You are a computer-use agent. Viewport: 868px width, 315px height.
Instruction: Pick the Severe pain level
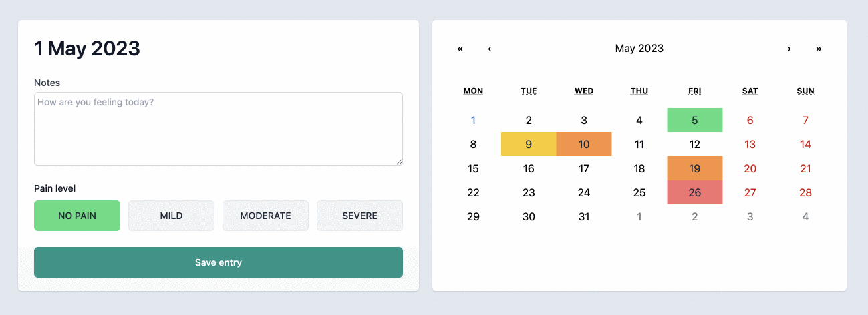(359, 216)
